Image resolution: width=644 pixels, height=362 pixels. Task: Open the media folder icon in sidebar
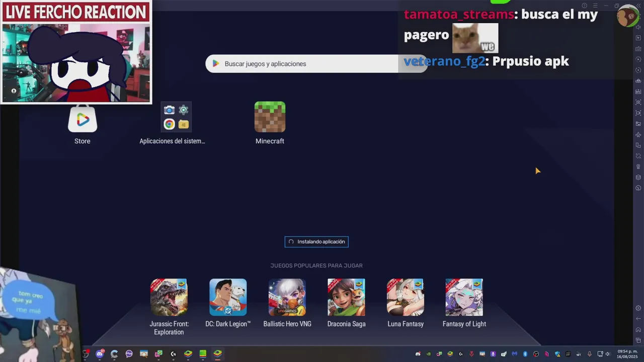coord(638,124)
